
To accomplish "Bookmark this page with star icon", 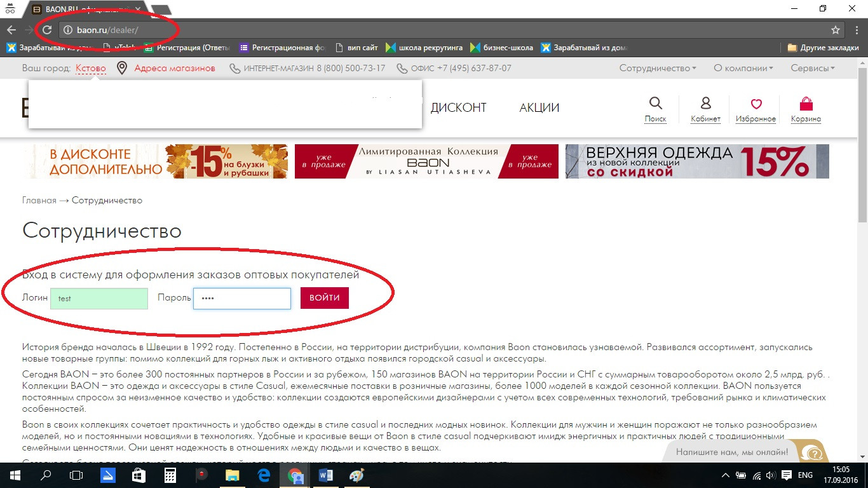I will coord(836,30).
